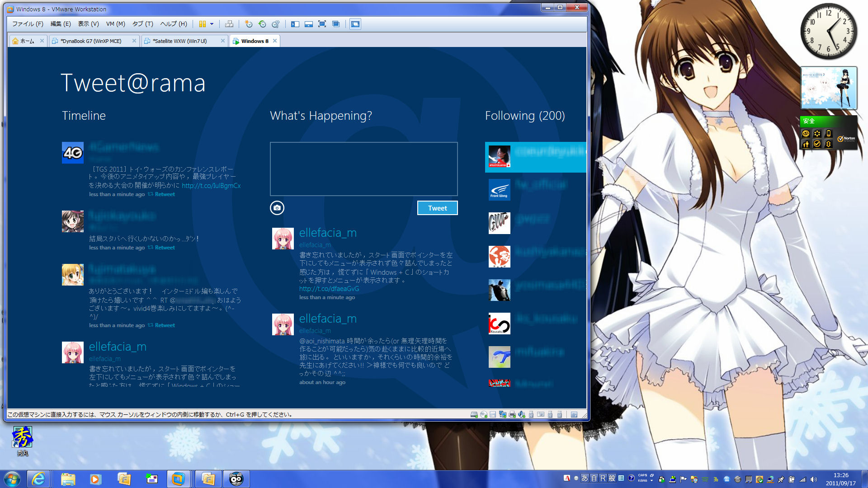
Task: Open the http://t.co/IulBgmCx link
Action: (211, 186)
